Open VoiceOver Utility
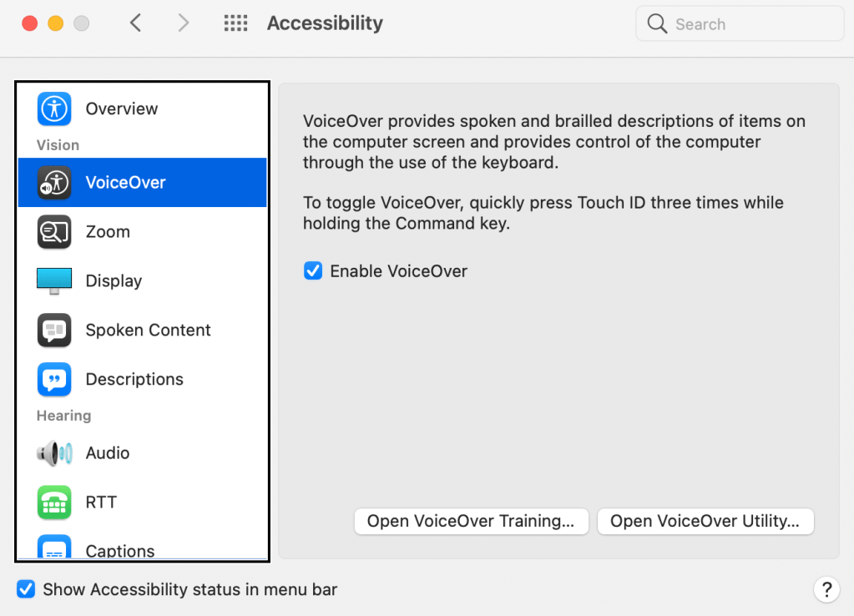This screenshot has height=616, width=854. coord(705,522)
